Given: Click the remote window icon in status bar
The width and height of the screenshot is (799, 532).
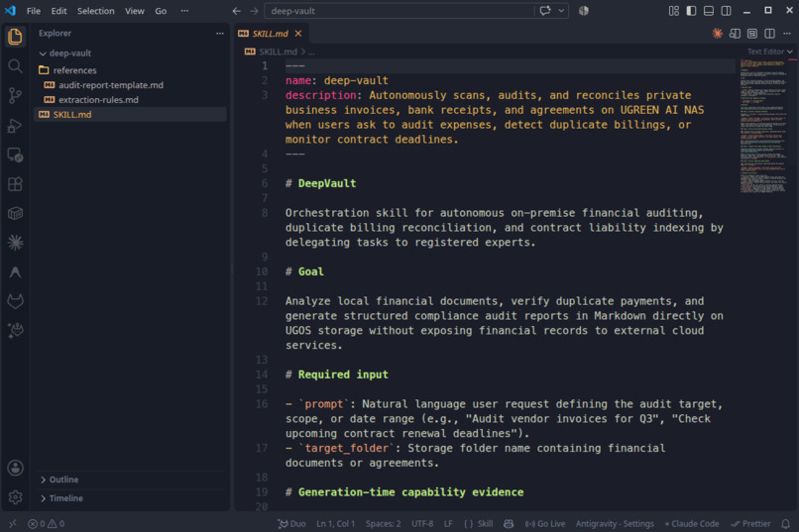Looking at the screenshot, I should pos(13,524).
